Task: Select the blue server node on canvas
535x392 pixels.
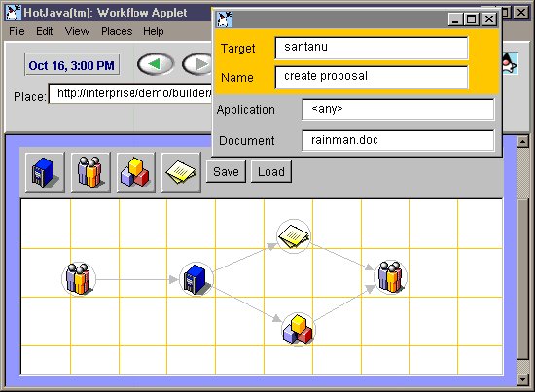Action: click(x=196, y=279)
